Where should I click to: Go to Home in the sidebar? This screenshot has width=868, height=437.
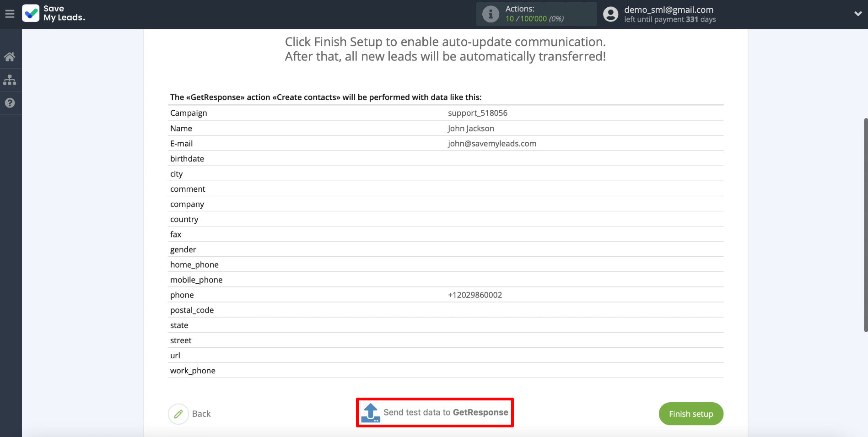pos(10,57)
